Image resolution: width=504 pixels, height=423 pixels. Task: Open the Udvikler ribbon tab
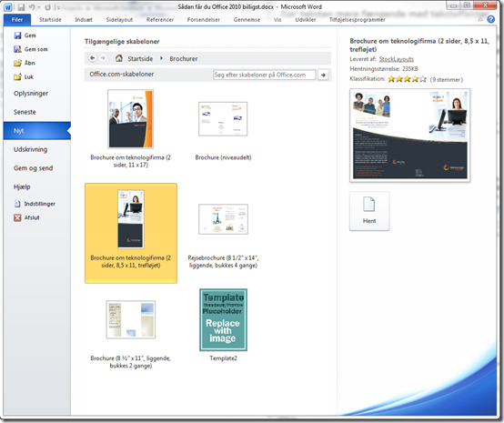coord(306,20)
